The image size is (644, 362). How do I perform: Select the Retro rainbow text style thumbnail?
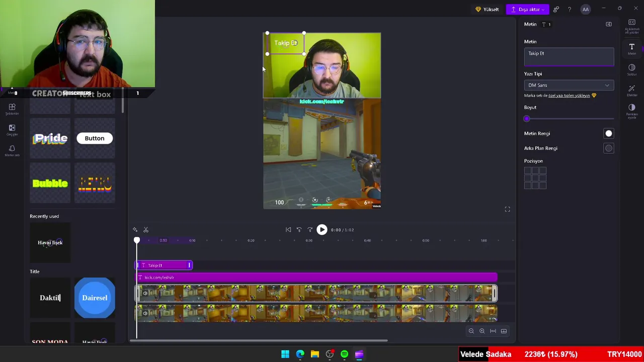tap(95, 183)
